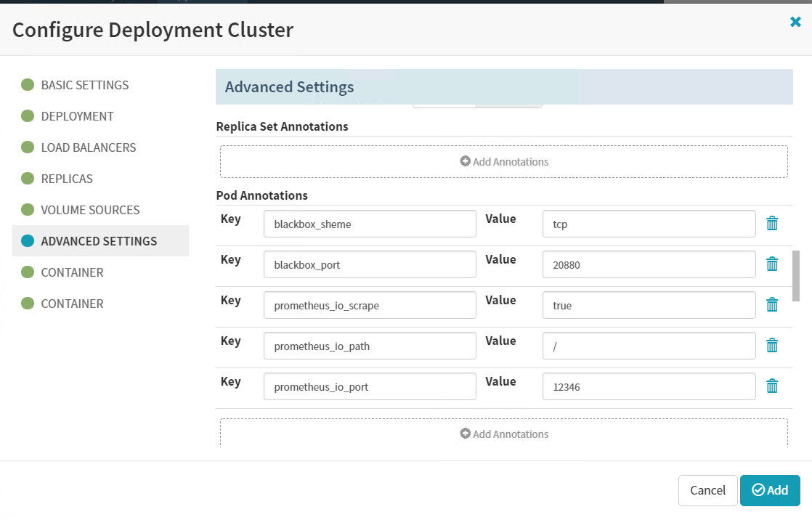The image size is (812, 520).
Task: Remove the blackbox_port annotation row
Action: click(x=772, y=264)
